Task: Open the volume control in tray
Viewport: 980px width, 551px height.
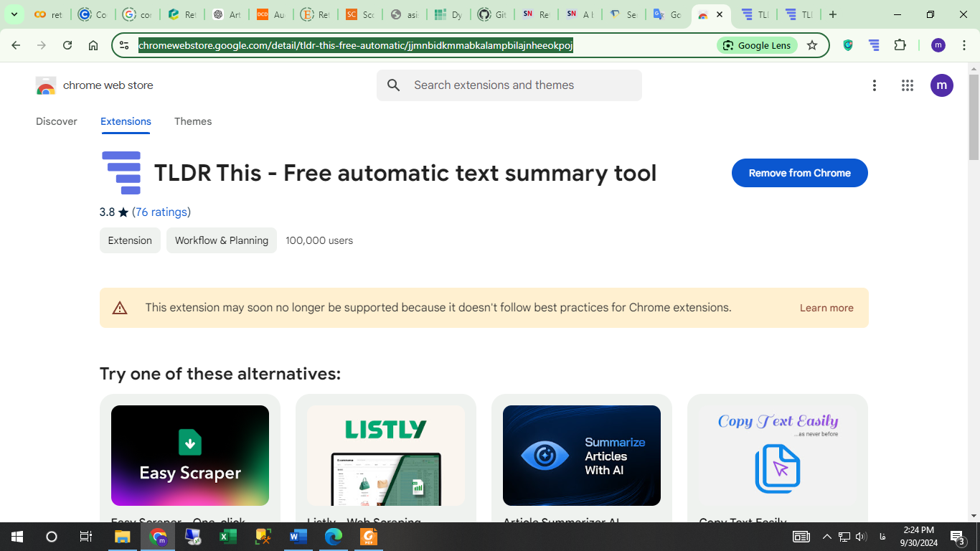Action: point(861,537)
